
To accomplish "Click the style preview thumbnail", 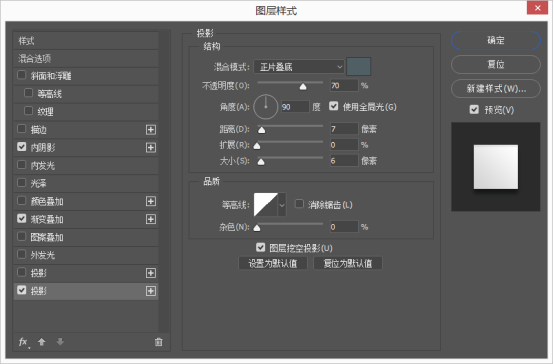I will point(496,167).
